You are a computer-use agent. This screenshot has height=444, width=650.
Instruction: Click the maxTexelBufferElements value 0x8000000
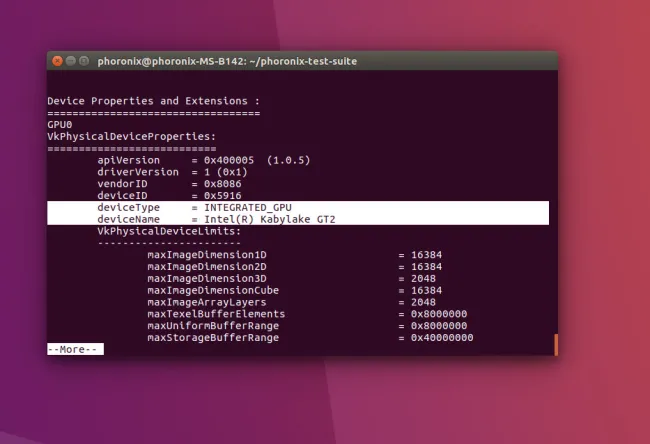[x=439, y=314]
